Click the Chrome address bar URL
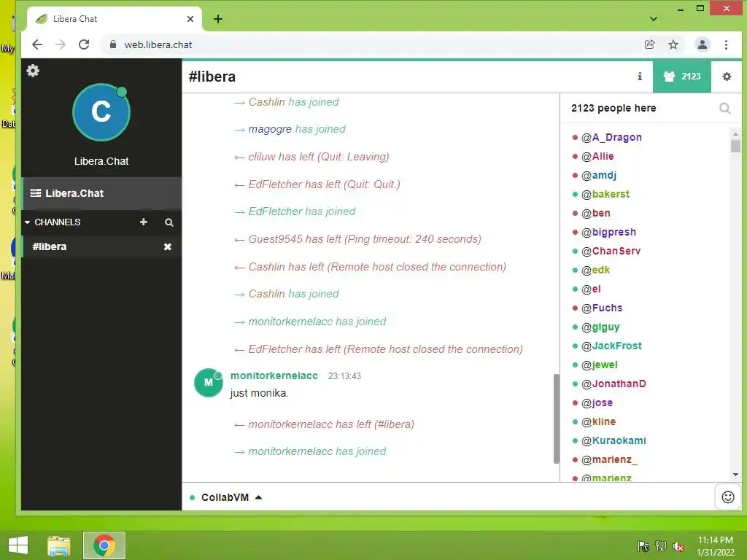The height and width of the screenshot is (560, 747). point(158,44)
